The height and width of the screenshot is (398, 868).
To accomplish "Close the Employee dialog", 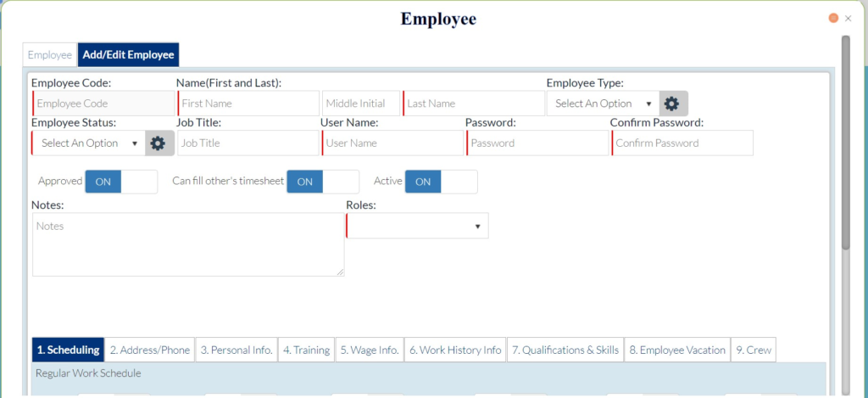I will click(848, 18).
